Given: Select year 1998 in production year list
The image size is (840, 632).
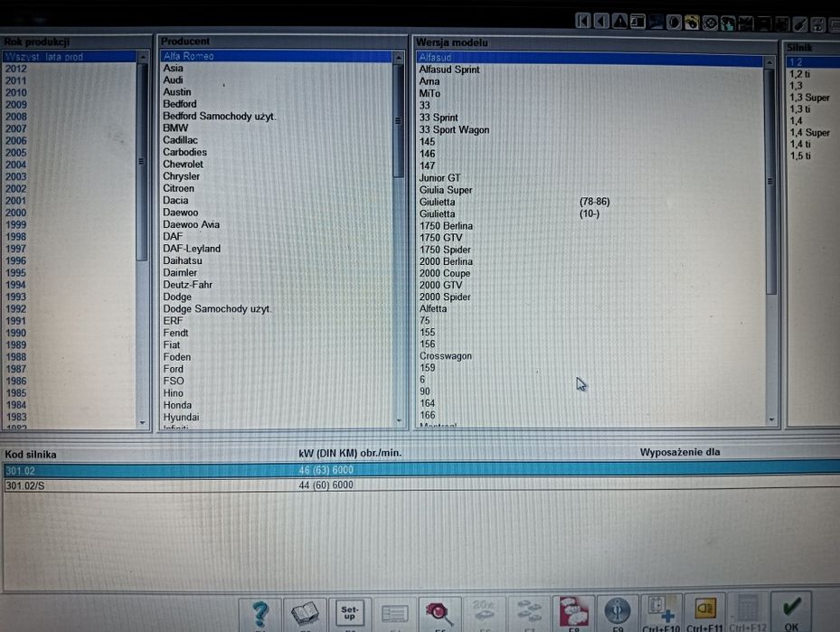Looking at the screenshot, I should pyautogui.click(x=16, y=237).
